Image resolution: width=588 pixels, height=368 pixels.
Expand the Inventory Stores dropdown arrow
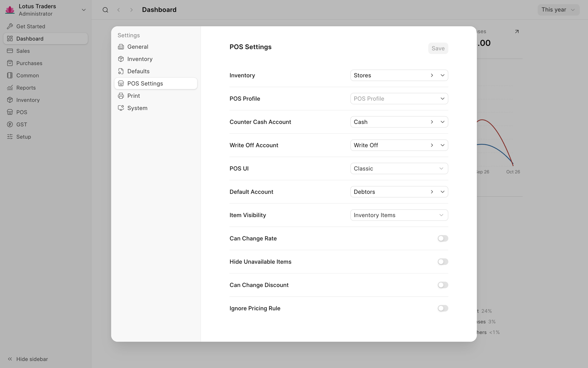[x=442, y=75]
